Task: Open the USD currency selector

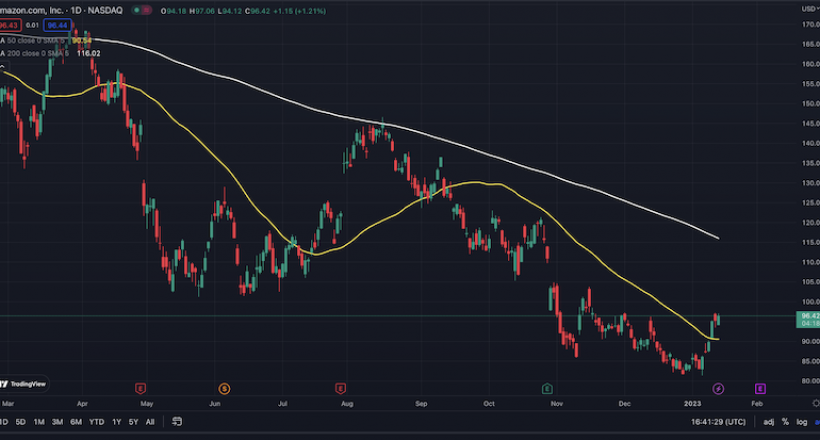Action: [810, 9]
